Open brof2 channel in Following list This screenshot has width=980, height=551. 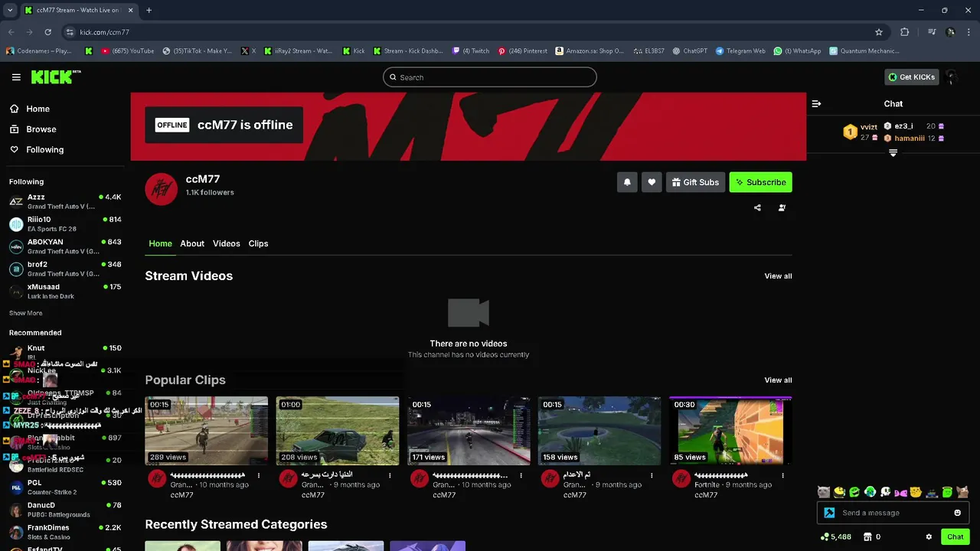tap(64, 269)
